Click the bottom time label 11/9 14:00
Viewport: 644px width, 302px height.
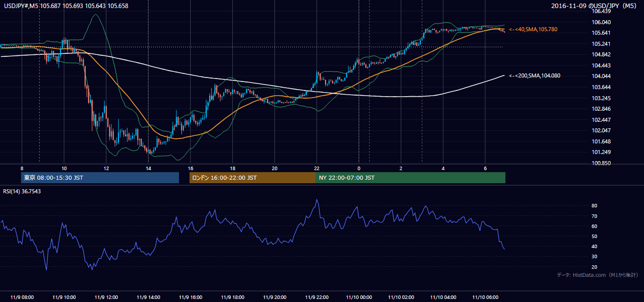click(x=148, y=297)
